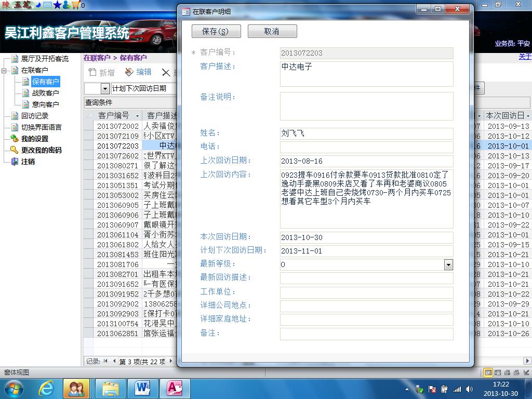The height and width of the screenshot is (399, 532).
Task: Switch to form view icon in status bar
Action: pyautogui.click(x=488, y=373)
